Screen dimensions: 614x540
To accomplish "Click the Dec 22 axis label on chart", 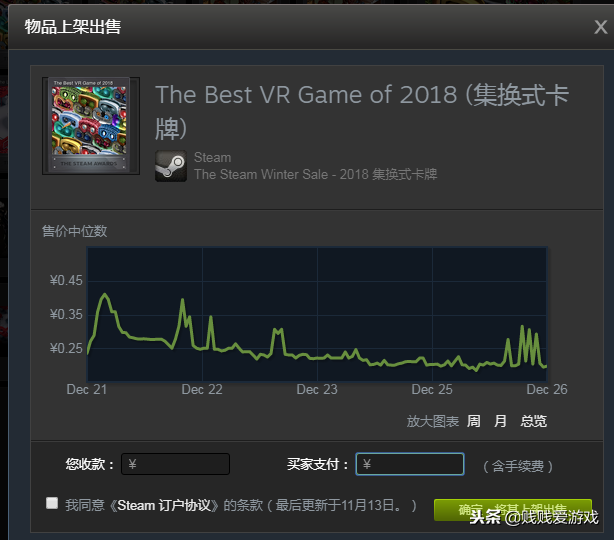I will [x=202, y=389].
